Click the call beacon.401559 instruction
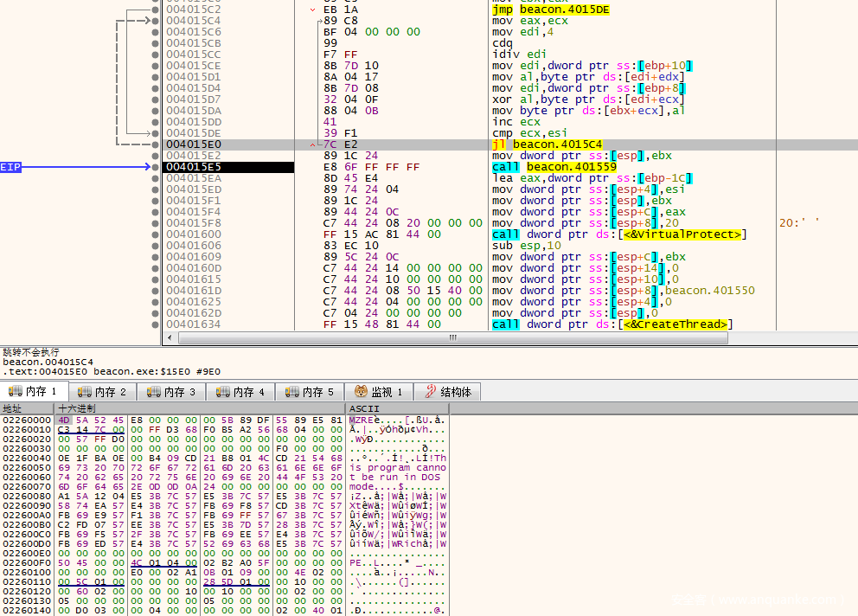The image size is (858, 616). (554, 167)
